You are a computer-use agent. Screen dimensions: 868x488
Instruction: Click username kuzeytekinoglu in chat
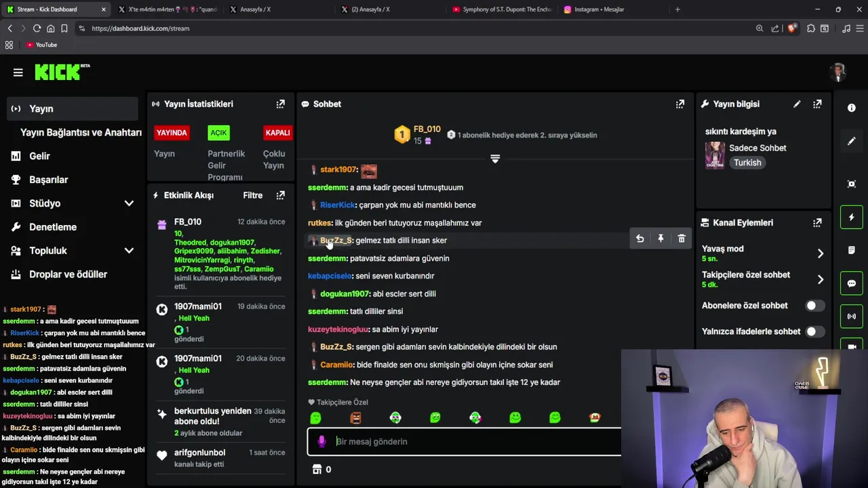pos(338,329)
